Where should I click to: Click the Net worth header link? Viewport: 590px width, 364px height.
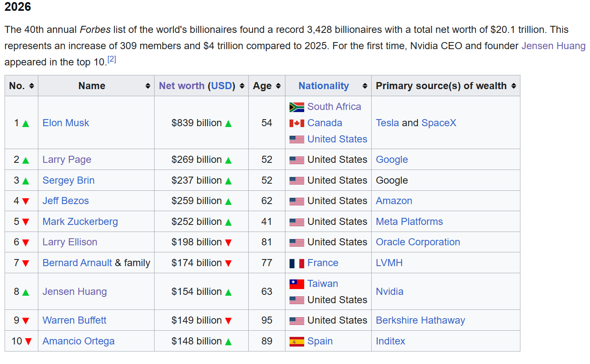click(x=182, y=86)
